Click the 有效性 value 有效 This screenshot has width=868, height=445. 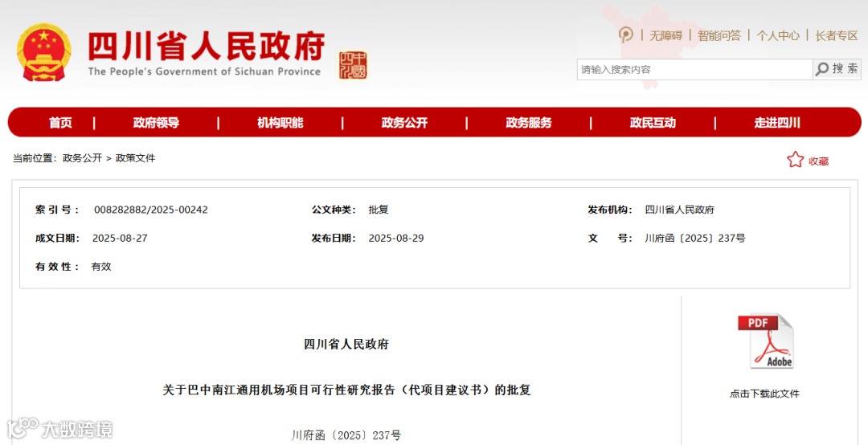coord(101,266)
